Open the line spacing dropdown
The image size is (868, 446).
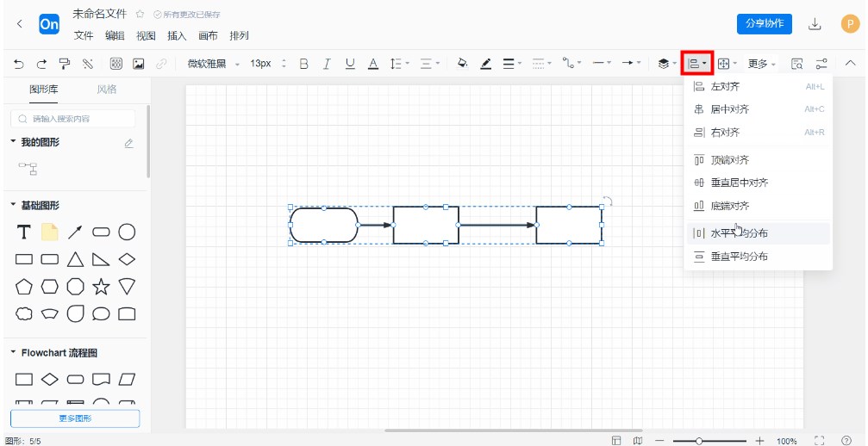[399, 64]
